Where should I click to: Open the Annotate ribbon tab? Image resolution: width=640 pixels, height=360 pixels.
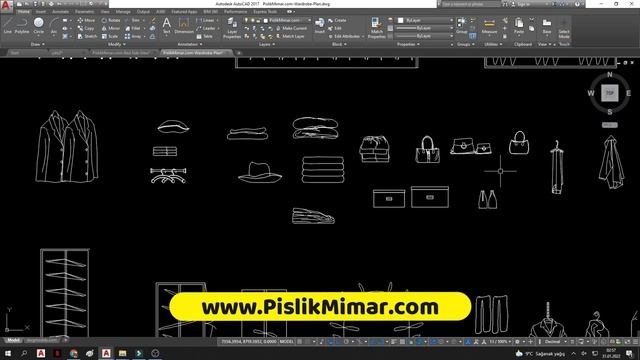tap(60, 12)
